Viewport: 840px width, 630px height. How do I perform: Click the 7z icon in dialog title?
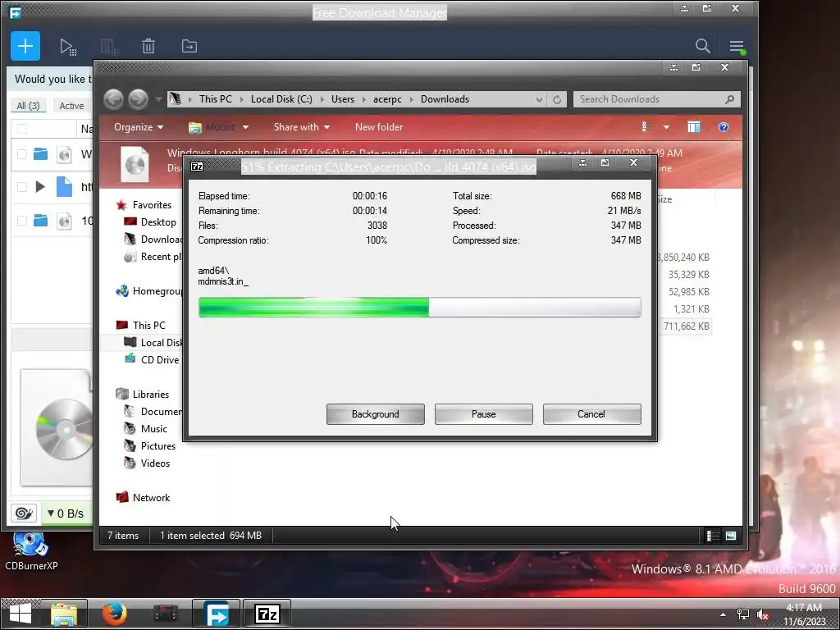pos(197,166)
